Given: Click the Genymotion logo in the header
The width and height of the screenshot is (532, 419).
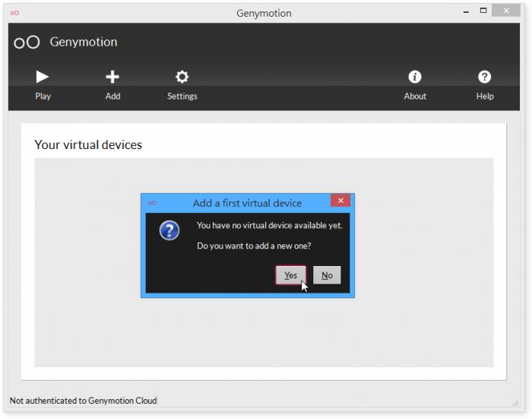Looking at the screenshot, I should [x=27, y=42].
